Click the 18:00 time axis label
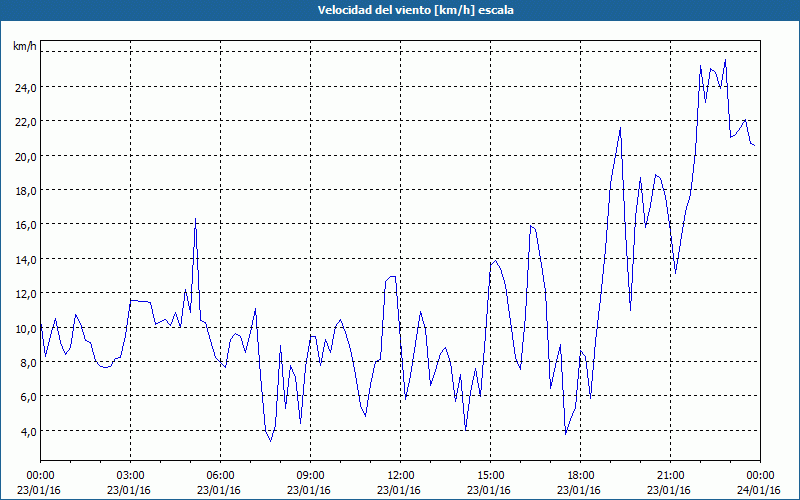This screenshot has width=800, height=500. point(580,476)
